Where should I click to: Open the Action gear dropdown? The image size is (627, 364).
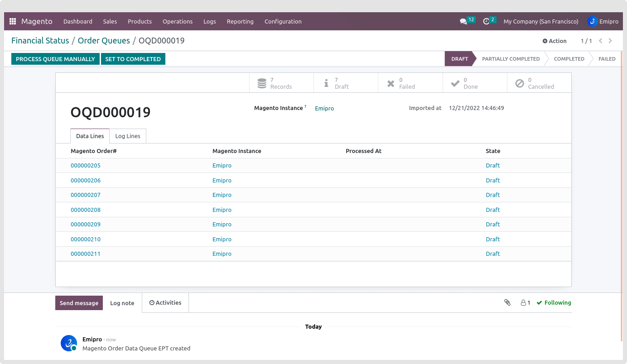tap(555, 41)
